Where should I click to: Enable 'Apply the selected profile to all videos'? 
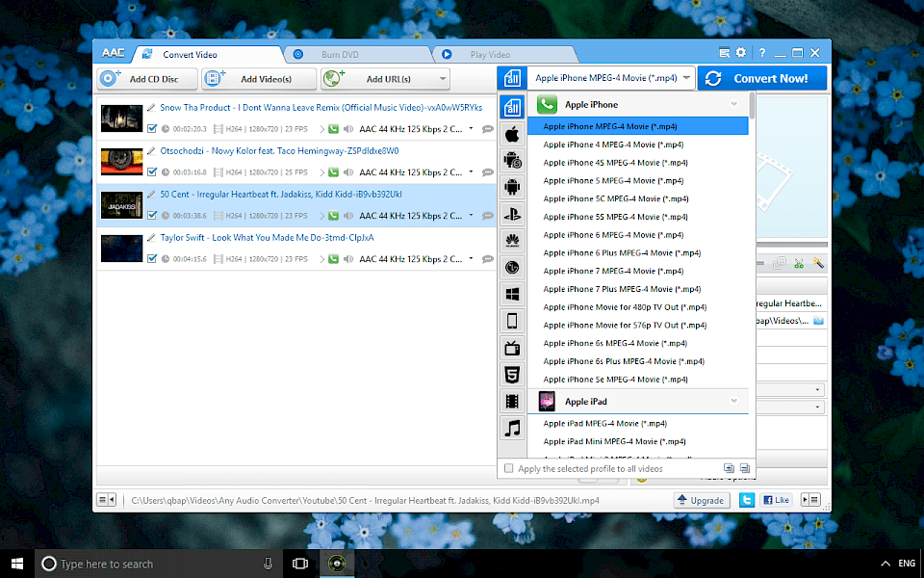pyautogui.click(x=508, y=469)
